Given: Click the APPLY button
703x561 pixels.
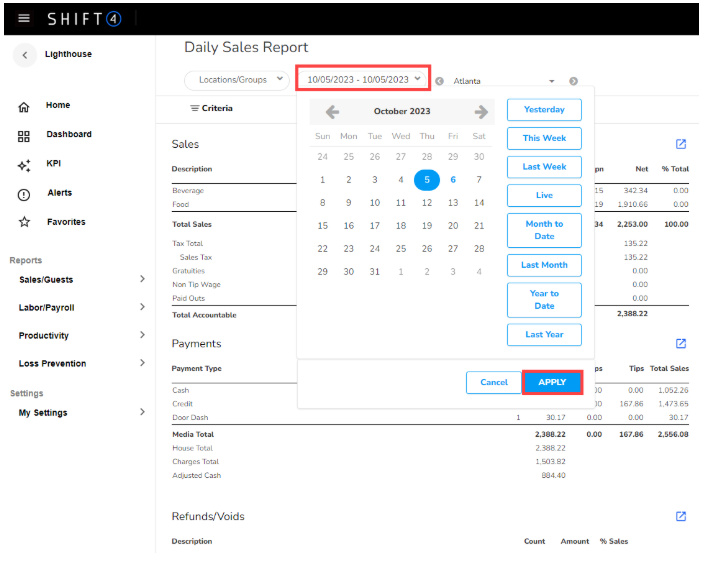Looking at the screenshot, I should point(552,382).
